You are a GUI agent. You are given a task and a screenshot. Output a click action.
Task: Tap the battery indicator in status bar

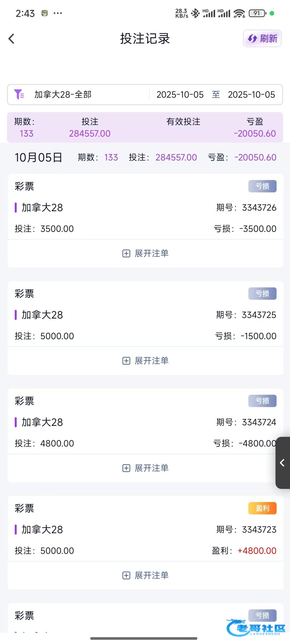coord(257,13)
